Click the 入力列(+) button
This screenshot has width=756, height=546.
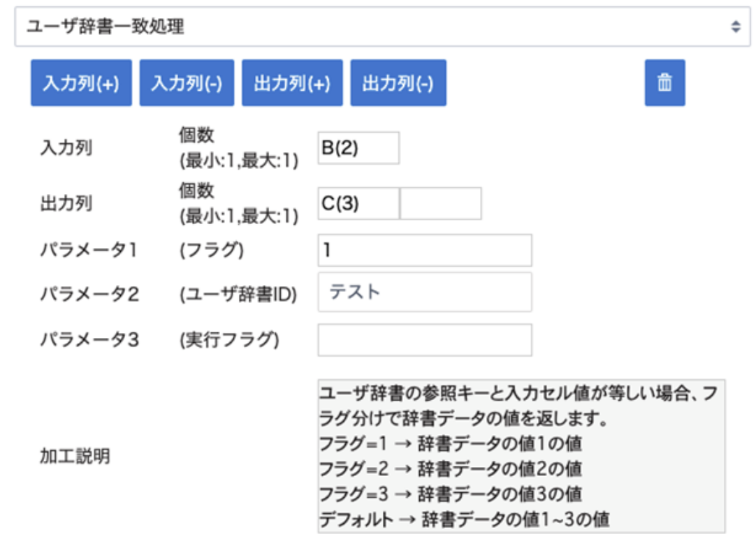pos(81,83)
